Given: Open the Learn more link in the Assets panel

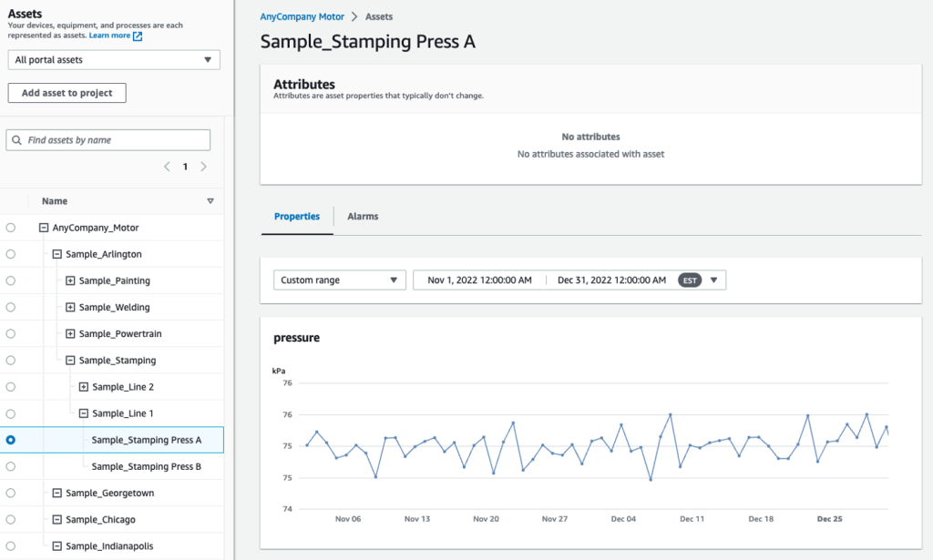Looking at the screenshot, I should click(x=109, y=35).
